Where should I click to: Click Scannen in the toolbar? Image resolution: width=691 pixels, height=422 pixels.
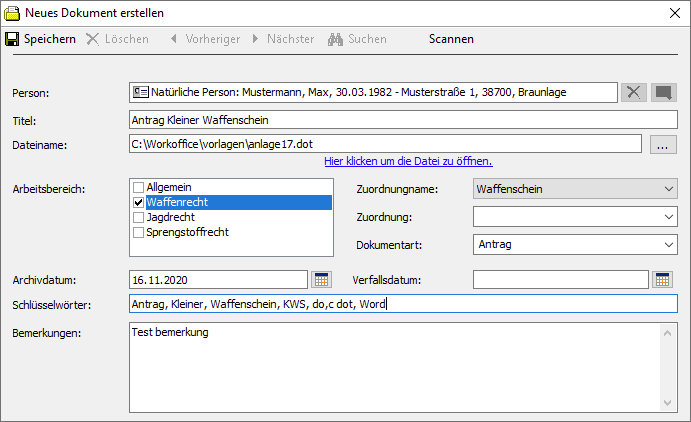(x=451, y=39)
